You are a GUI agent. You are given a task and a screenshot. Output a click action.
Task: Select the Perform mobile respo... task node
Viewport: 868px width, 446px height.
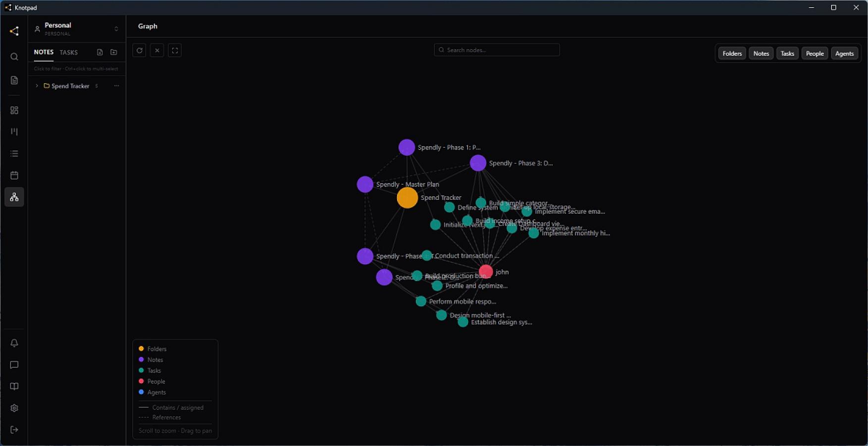pyautogui.click(x=421, y=301)
